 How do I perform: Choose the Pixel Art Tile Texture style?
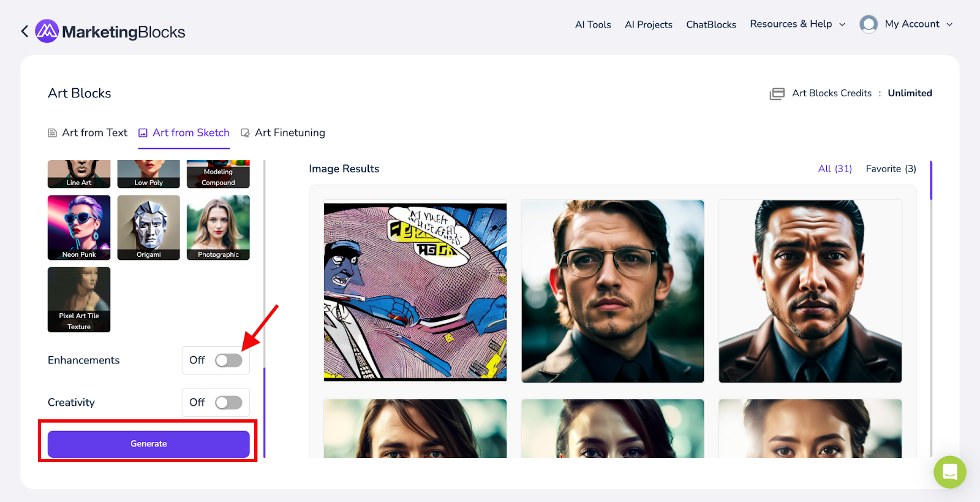click(79, 300)
